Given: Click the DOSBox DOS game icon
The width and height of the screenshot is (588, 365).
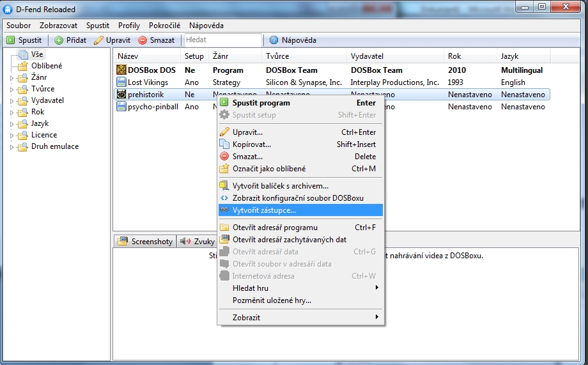Looking at the screenshot, I should tap(121, 70).
